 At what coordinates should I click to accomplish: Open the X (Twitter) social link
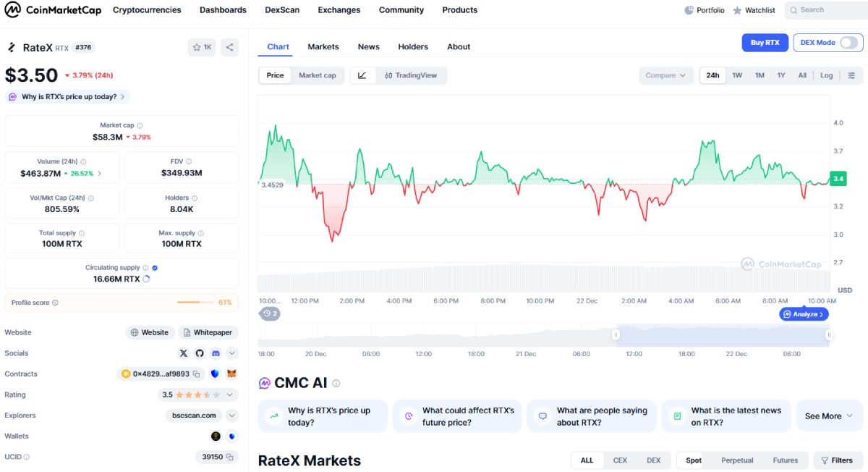click(x=184, y=353)
